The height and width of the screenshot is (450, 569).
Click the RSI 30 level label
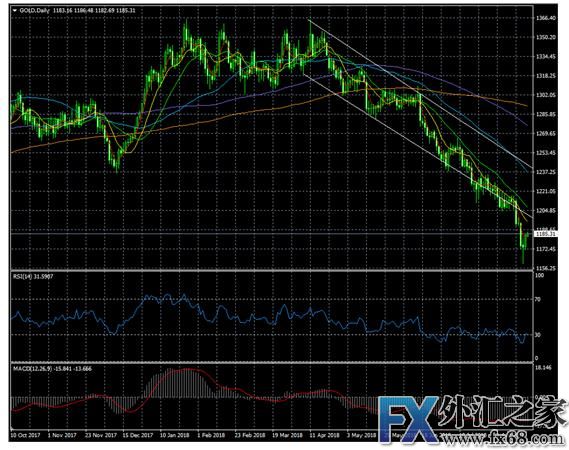coord(539,335)
